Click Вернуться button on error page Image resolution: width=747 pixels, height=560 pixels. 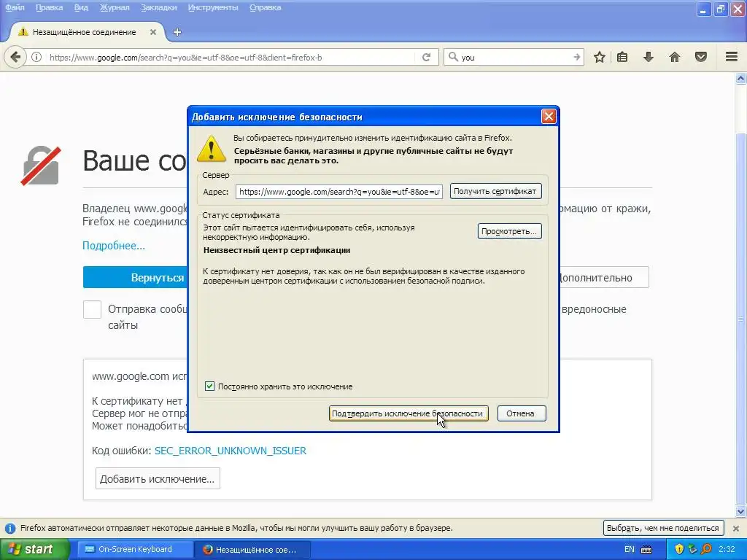tap(135, 277)
